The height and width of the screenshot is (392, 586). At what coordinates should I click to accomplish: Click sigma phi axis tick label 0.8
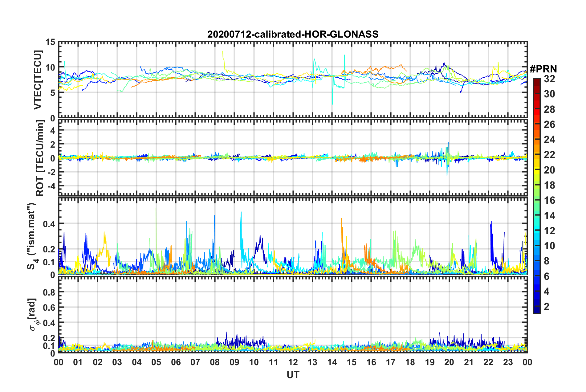pos(49,292)
